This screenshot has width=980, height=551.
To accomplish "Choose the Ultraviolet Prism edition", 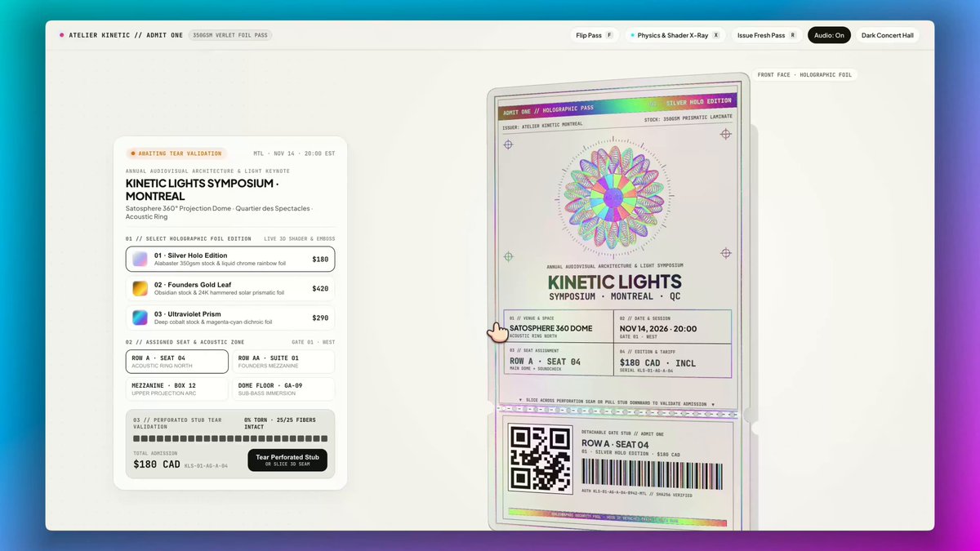I will [230, 318].
